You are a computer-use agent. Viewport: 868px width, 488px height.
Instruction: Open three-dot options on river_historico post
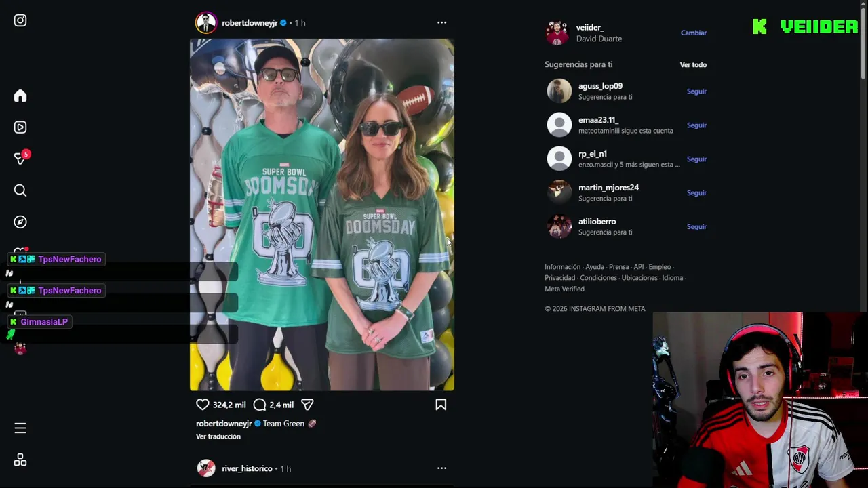coord(441,468)
